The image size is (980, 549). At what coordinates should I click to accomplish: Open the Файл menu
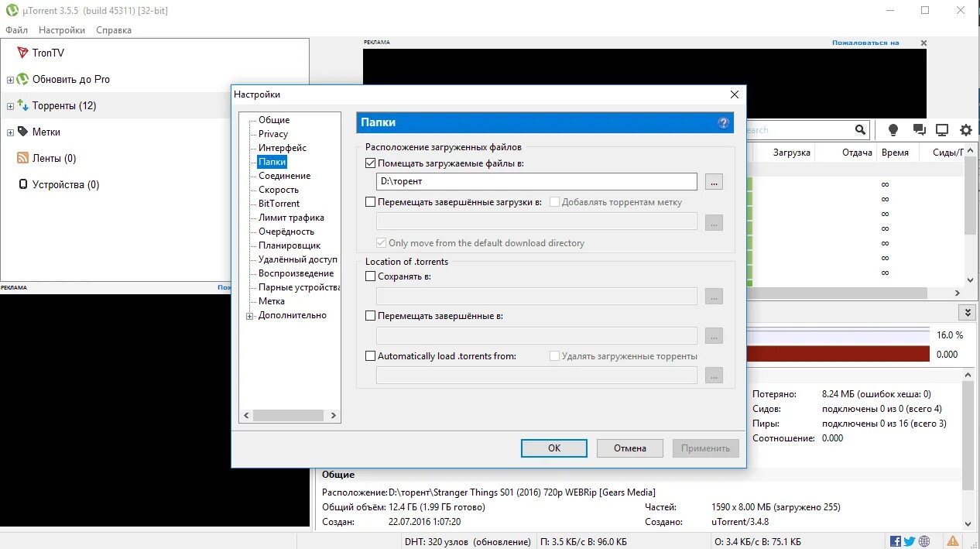pyautogui.click(x=17, y=30)
